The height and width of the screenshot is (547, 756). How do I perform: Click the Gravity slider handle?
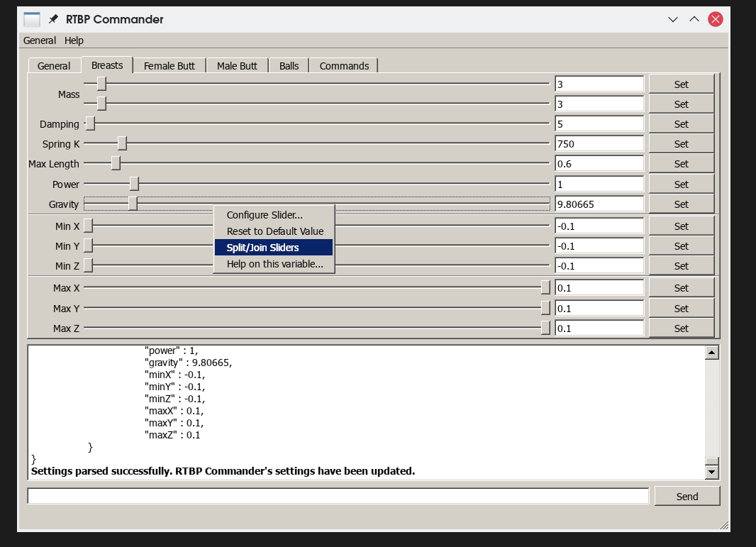(133, 204)
